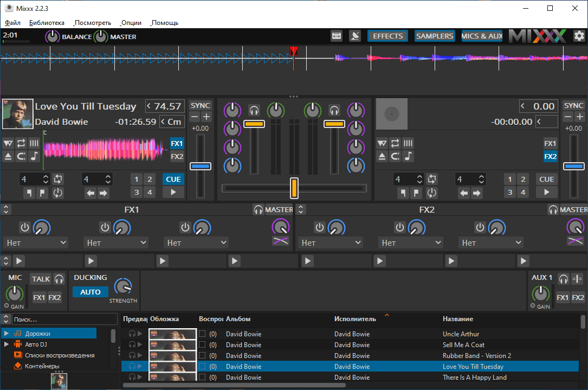Toggle repeat on Love You Till Tuesday deck
This screenshot has width=588, height=390.
coord(21,143)
